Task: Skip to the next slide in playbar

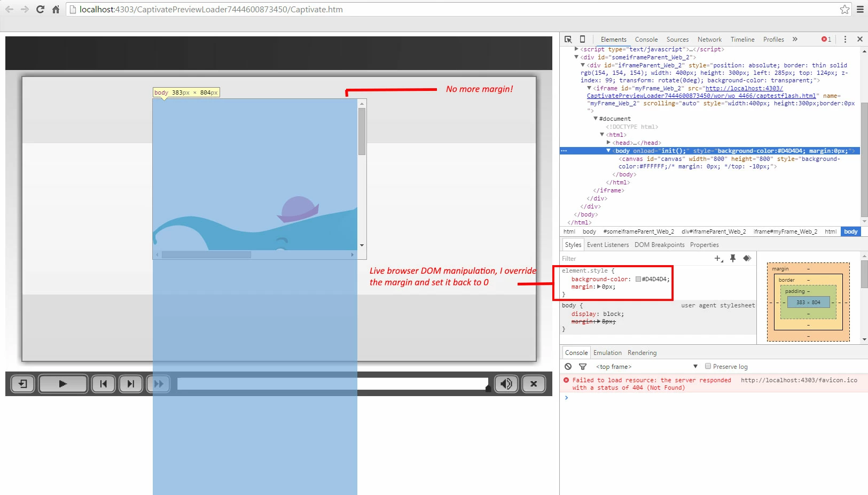Action: (x=131, y=384)
